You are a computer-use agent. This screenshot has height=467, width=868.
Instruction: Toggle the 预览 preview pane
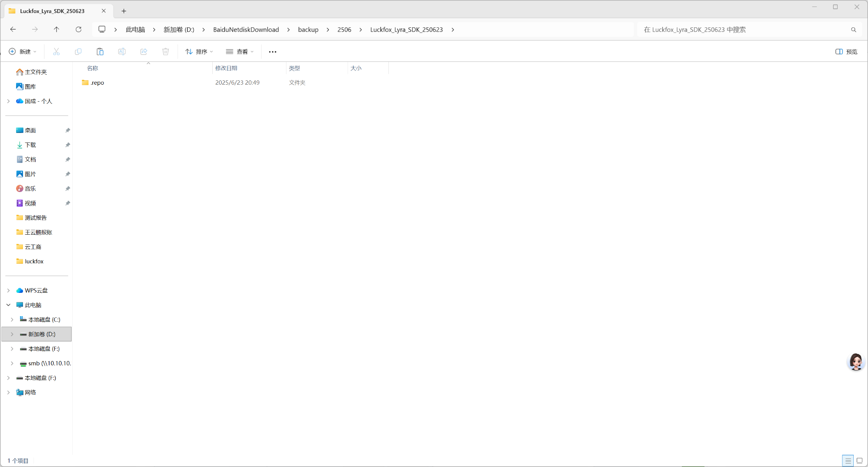pyautogui.click(x=846, y=52)
